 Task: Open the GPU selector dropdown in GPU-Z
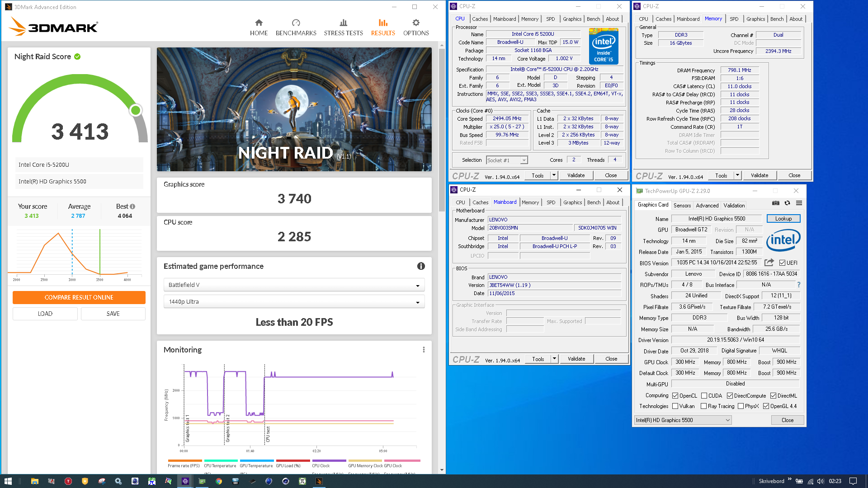point(683,420)
